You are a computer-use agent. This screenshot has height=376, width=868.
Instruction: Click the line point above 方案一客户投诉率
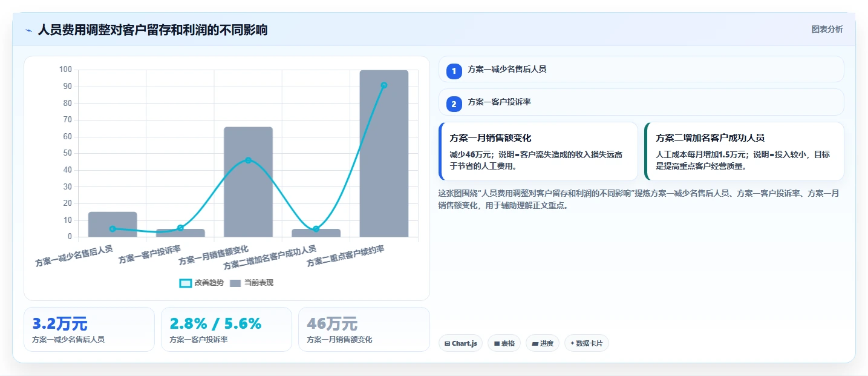(180, 228)
